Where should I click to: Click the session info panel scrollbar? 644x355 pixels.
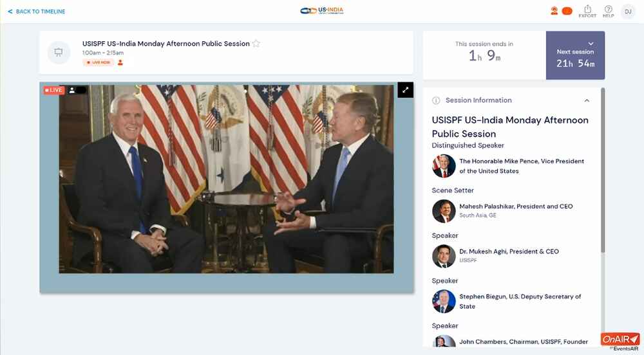click(603, 170)
